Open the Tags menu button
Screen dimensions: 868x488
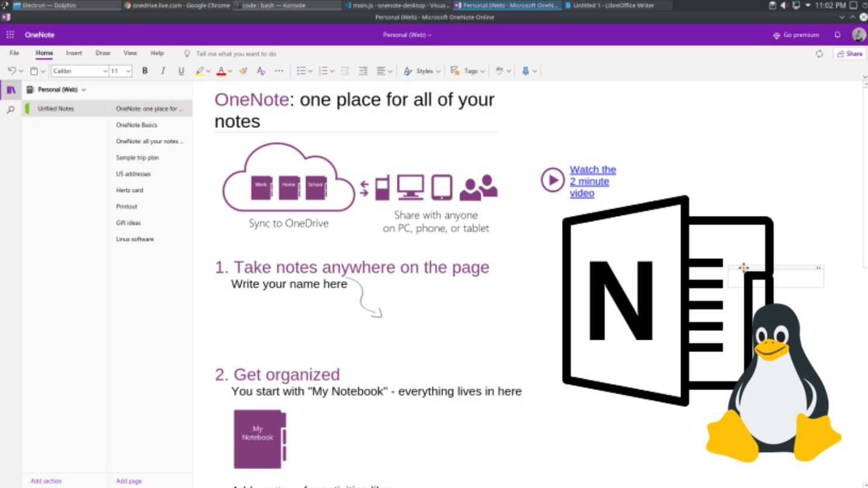pyautogui.click(x=468, y=71)
